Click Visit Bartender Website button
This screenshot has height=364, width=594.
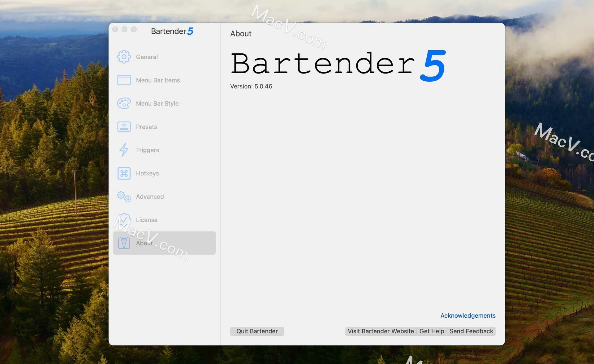381,331
